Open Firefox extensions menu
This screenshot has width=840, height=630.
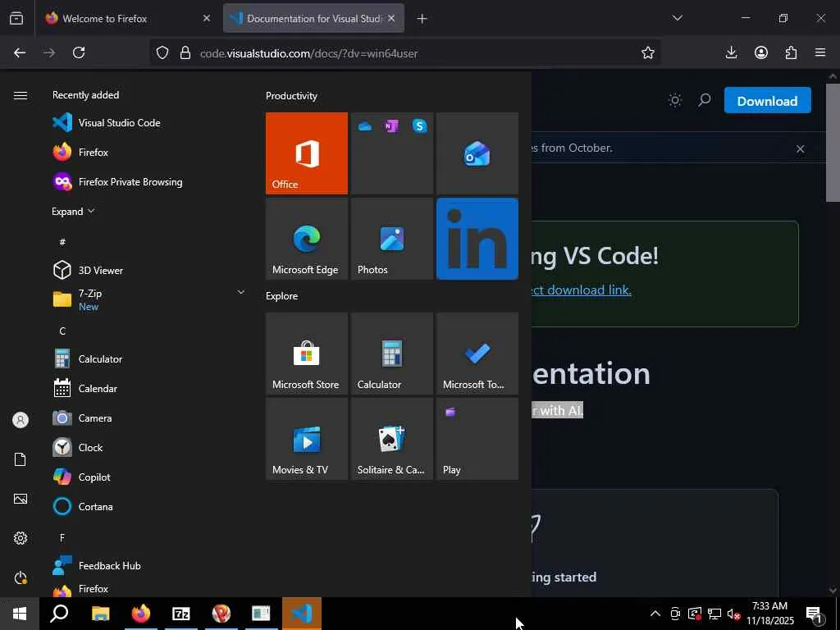click(791, 52)
